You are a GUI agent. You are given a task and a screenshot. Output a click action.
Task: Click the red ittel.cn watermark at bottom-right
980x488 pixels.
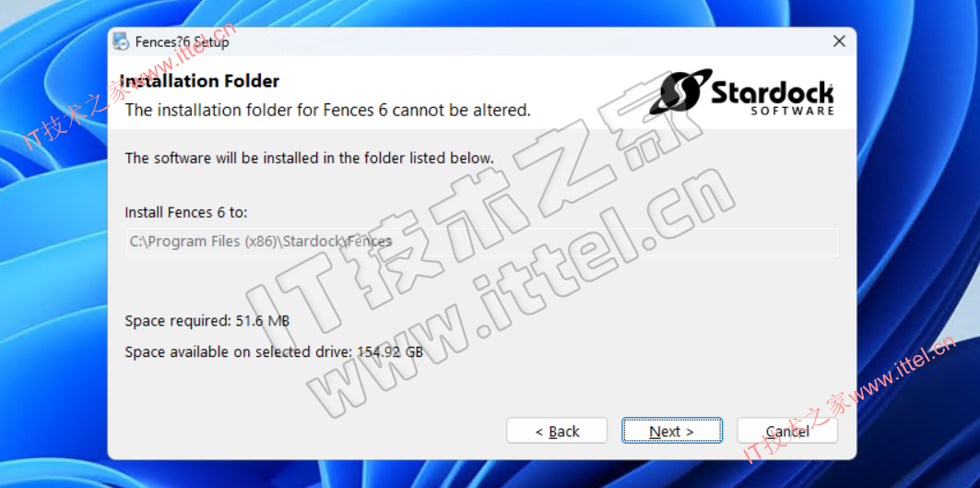[x=848, y=399]
